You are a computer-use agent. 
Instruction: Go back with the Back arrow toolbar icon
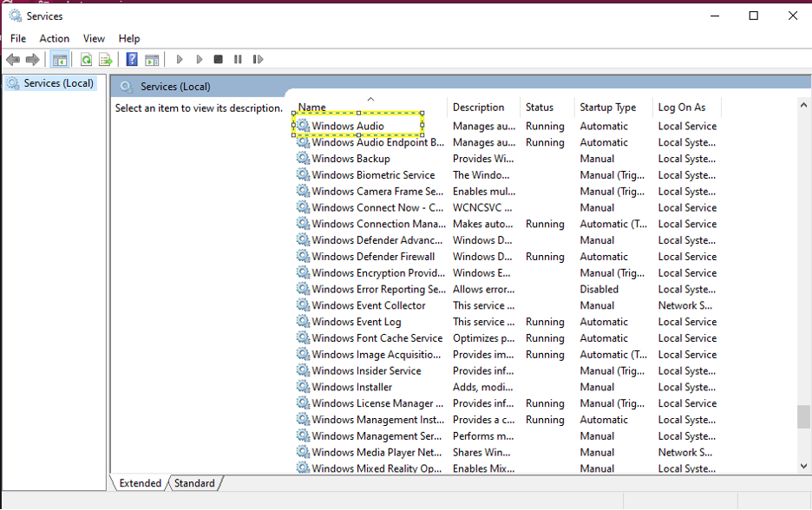[13, 60]
